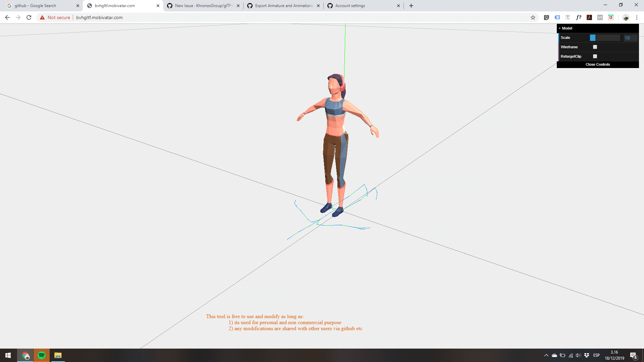Bookmark the page with the star icon

pos(533,17)
